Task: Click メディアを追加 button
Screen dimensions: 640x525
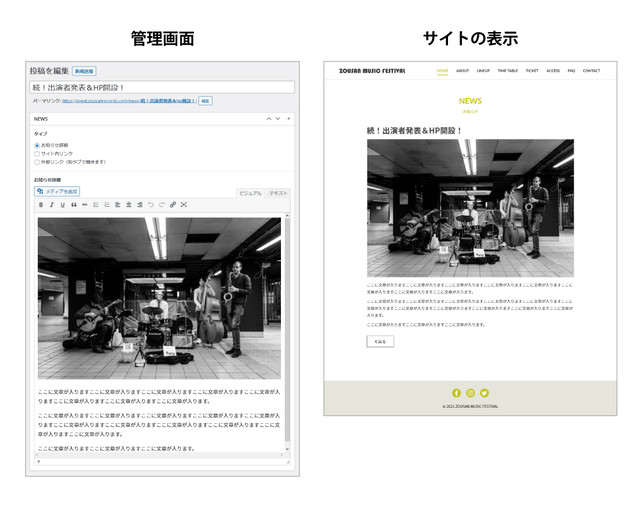Action: coord(57,191)
